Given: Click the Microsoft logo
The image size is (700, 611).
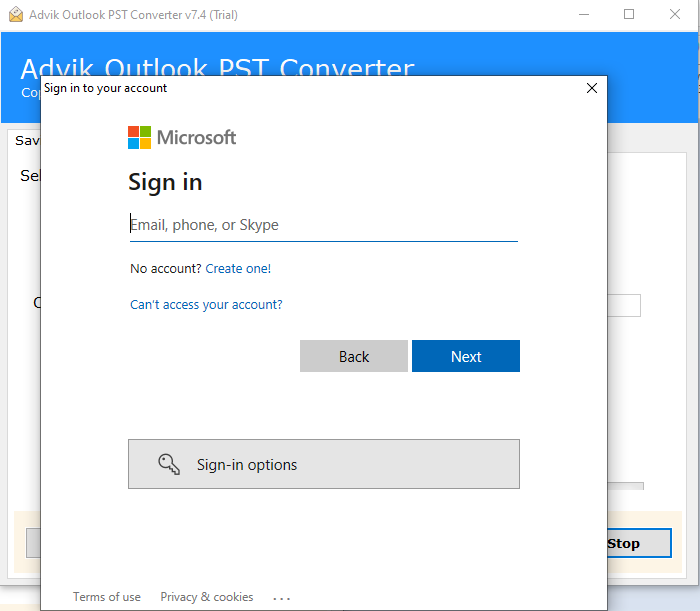Looking at the screenshot, I should pos(182,137).
